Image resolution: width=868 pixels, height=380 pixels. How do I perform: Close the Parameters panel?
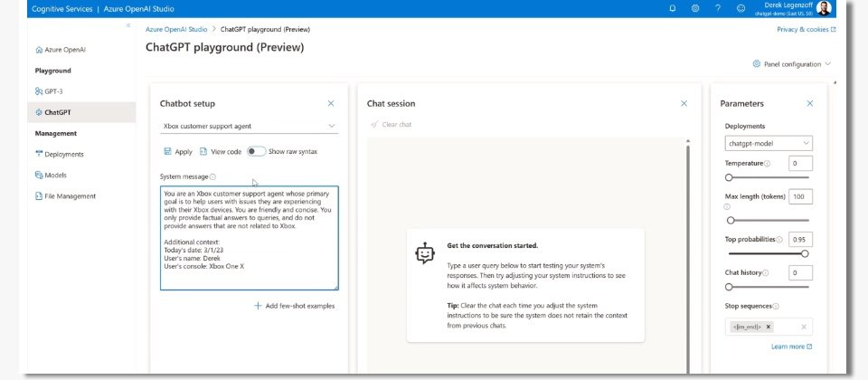(x=810, y=103)
